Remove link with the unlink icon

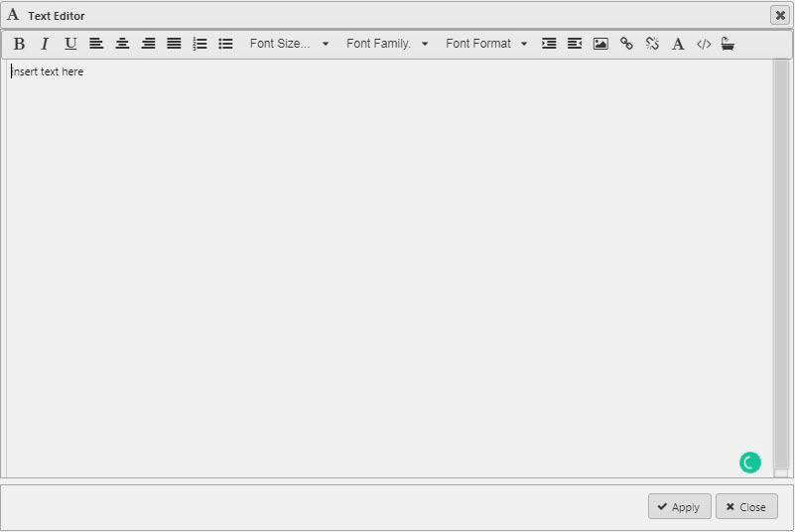coord(652,44)
